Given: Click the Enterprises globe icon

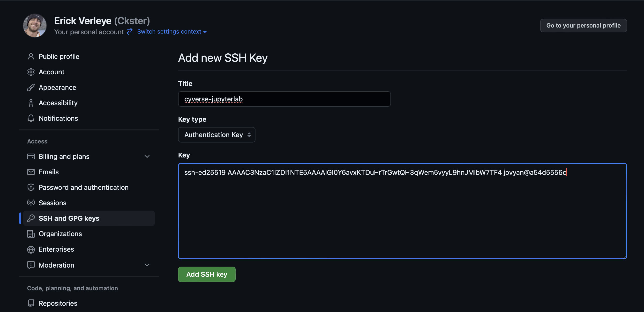Looking at the screenshot, I should click(x=31, y=249).
